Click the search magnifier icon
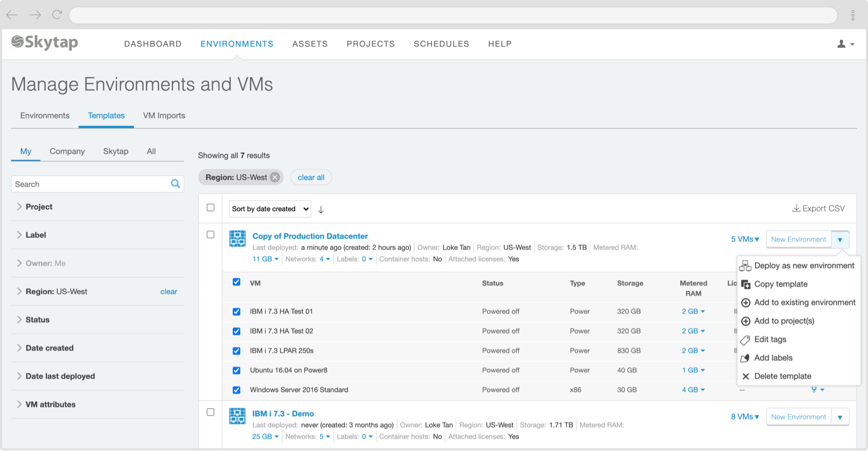Screen dimensions: 868x451 coord(175,184)
